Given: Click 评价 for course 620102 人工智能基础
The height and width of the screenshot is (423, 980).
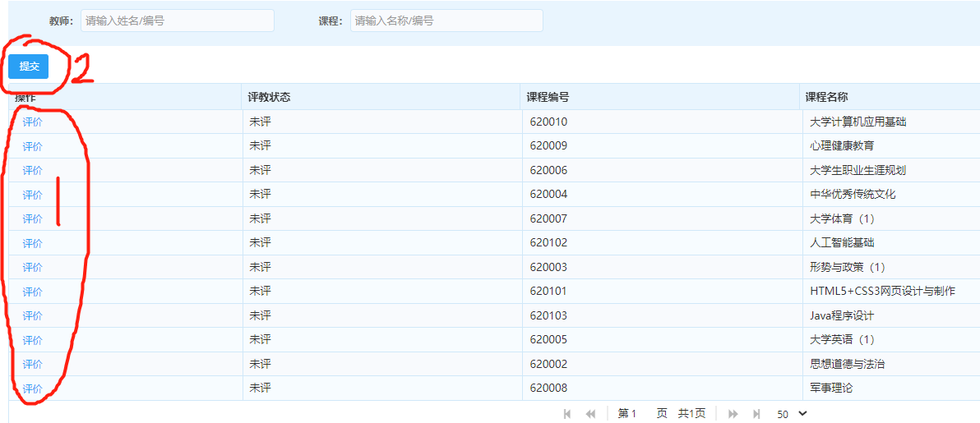Looking at the screenshot, I should 32,243.
